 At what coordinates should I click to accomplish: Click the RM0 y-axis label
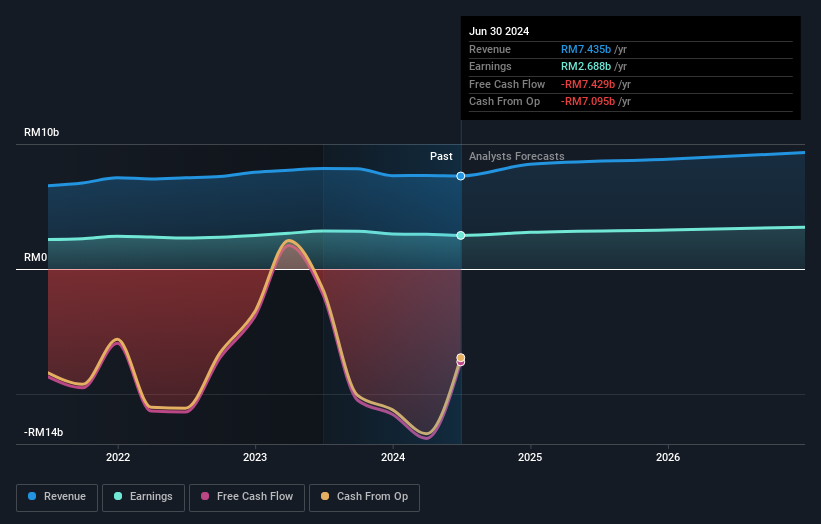[36, 258]
